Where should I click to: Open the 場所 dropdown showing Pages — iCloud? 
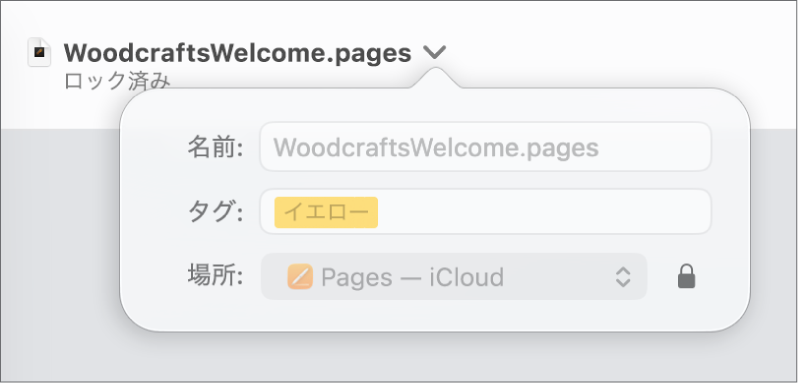point(454,277)
